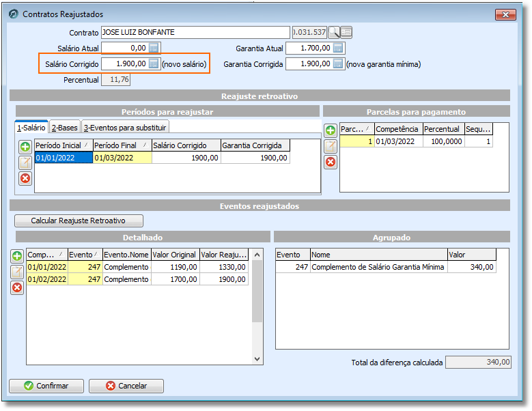Select period cell 01/01/2022
Screen dimensions: 532x411
64,158
